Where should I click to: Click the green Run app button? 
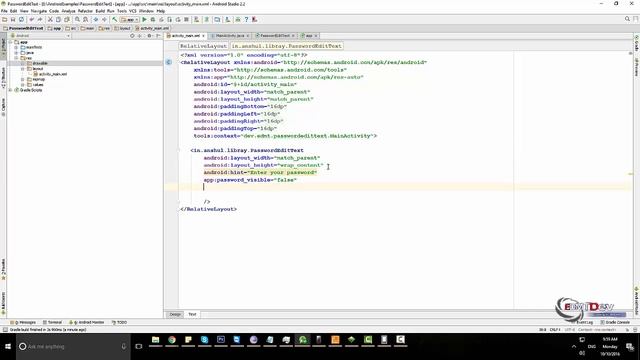coord(144,19)
